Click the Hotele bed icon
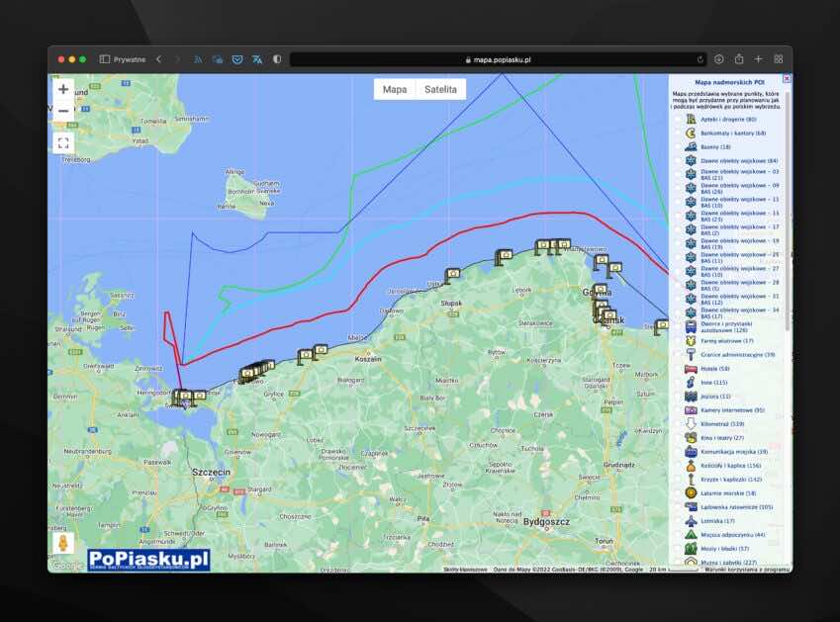840x622 pixels. [x=691, y=368]
